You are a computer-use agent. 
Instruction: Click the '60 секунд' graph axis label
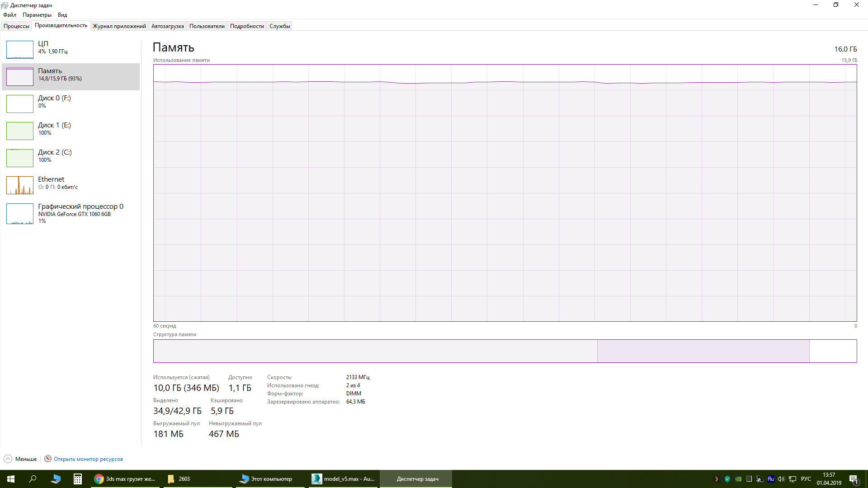tap(165, 326)
